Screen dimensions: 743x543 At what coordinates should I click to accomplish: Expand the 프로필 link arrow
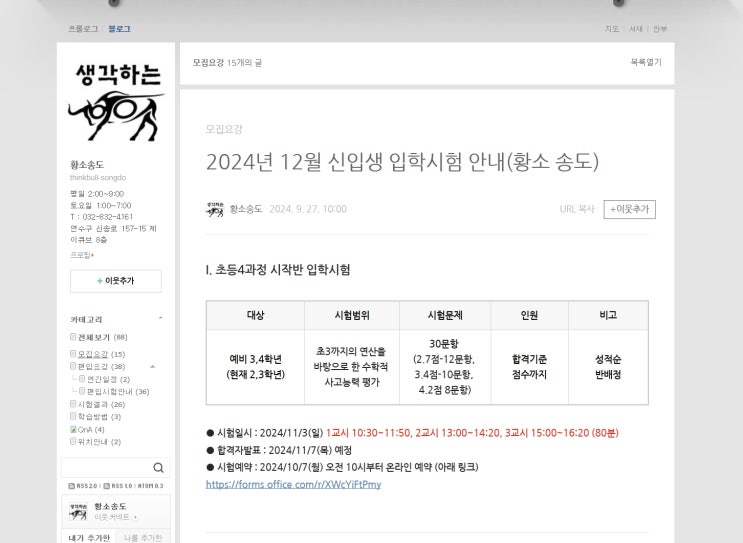(x=92, y=255)
